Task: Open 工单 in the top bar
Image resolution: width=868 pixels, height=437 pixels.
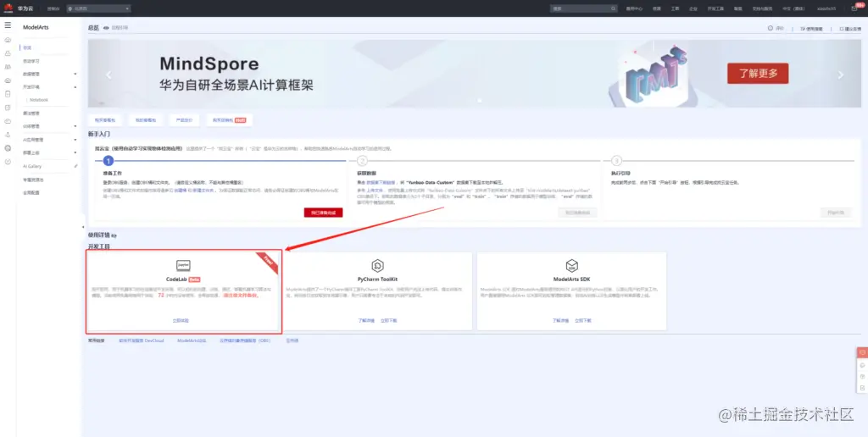Action: [675, 8]
